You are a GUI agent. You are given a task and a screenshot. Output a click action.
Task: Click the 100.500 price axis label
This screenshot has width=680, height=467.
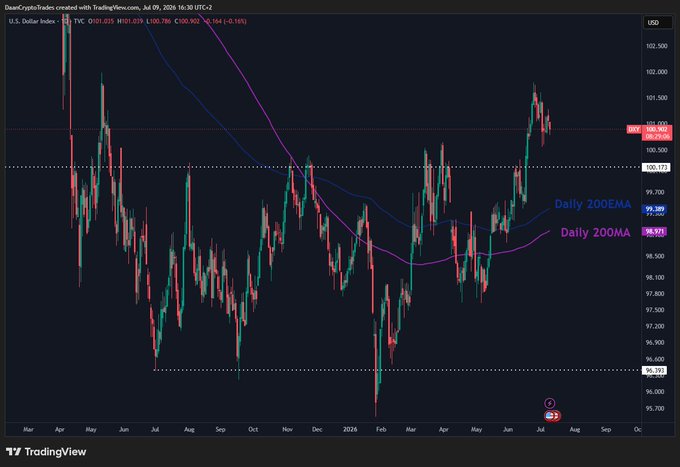coord(657,150)
